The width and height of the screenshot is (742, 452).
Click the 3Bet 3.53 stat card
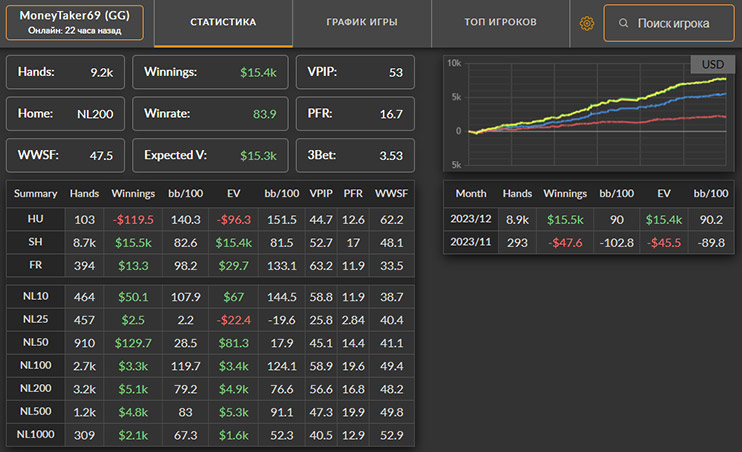coord(355,156)
